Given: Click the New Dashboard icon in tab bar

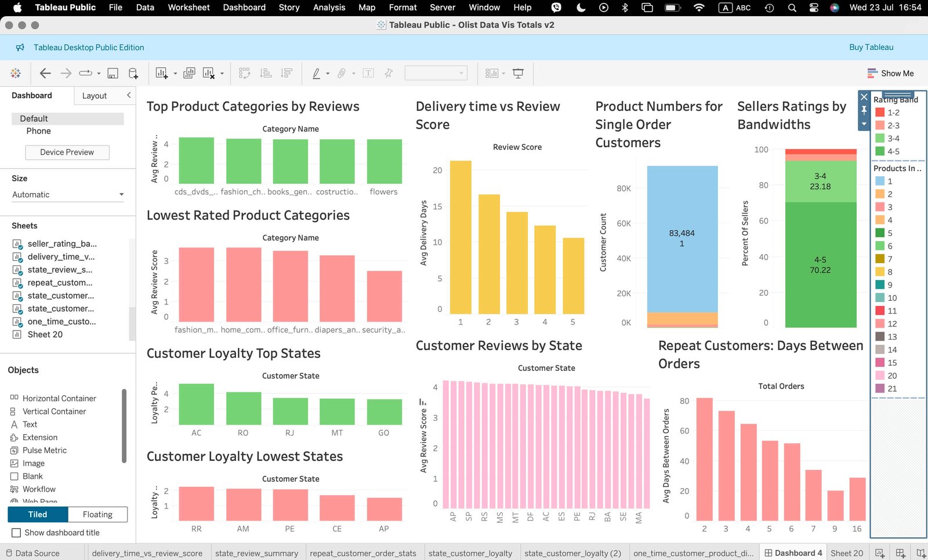Looking at the screenshot, I should click(x=900, y=553).
